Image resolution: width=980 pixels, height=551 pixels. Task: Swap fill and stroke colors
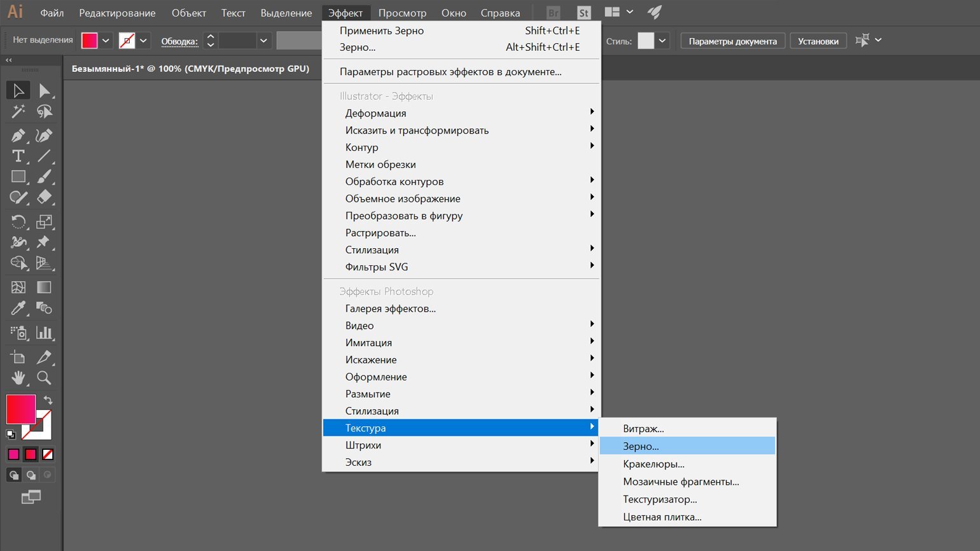point(48,400)
